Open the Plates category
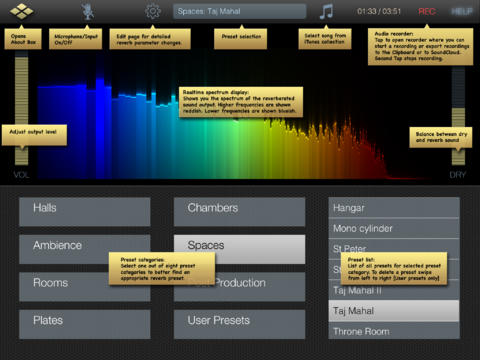This screenshot has height=360, width=480. pyautogui.click(x=85, y=324)
